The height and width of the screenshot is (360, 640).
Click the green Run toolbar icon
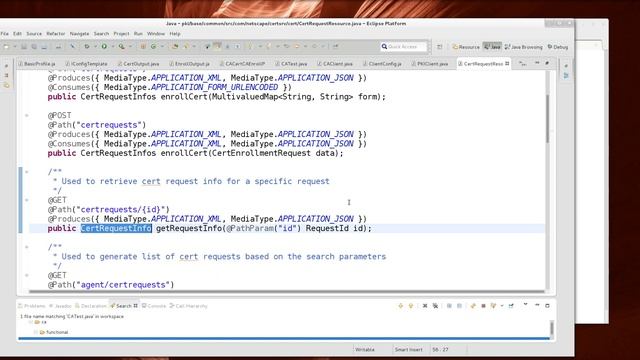[x=104, y=47]
